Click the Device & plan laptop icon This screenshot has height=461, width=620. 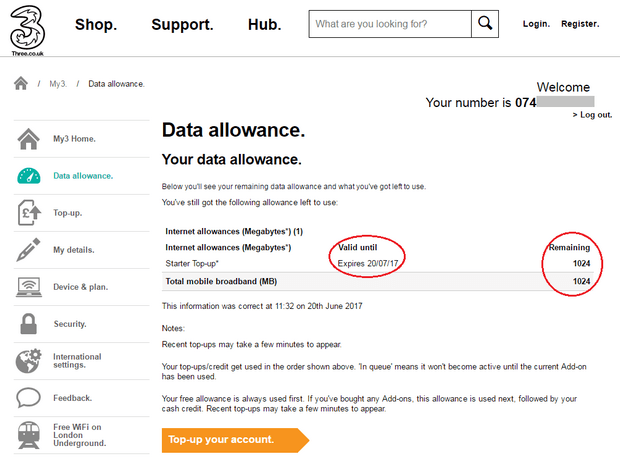pyautogui.click(x=29, y=287)
